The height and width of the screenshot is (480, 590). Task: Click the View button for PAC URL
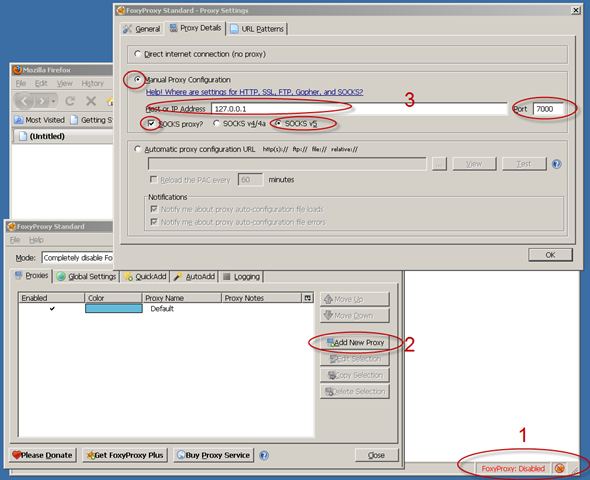[474, 164]
